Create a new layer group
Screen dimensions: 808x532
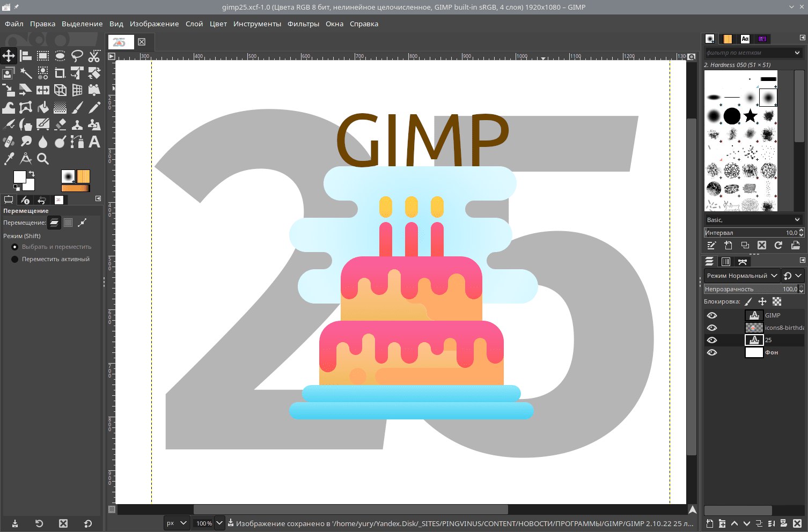pos(722,523)
